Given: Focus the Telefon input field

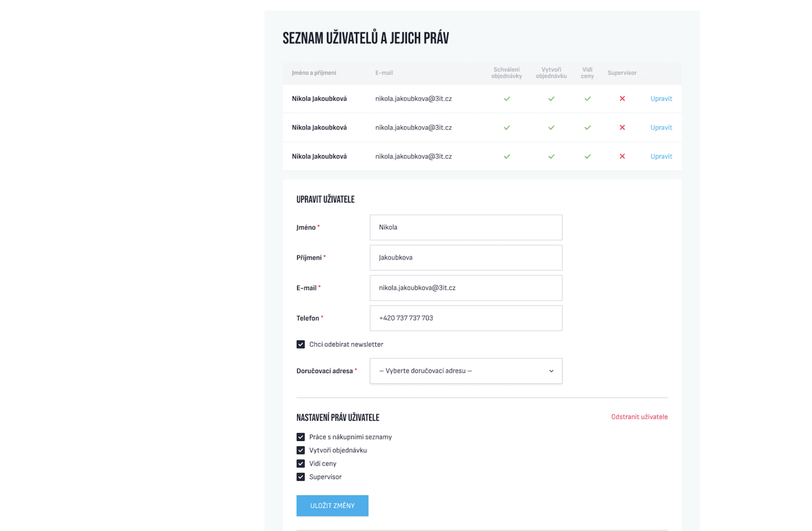Looking at the screenshot, I should point(466,318).
